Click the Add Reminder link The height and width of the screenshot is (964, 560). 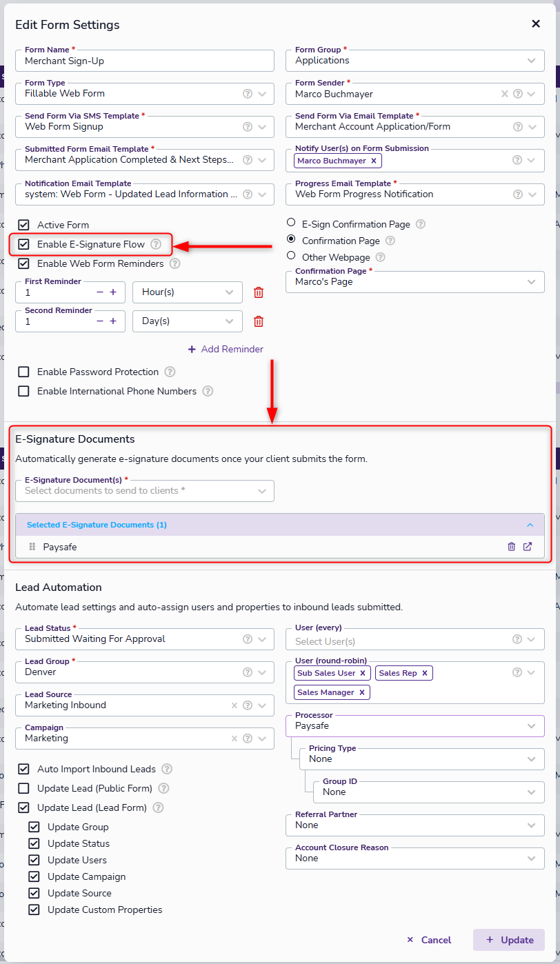pyautogui.click(x=226, y=350)
